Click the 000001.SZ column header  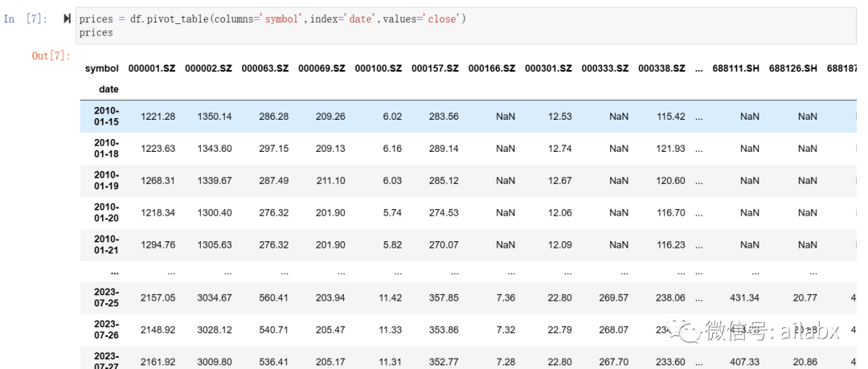(152, 68)
